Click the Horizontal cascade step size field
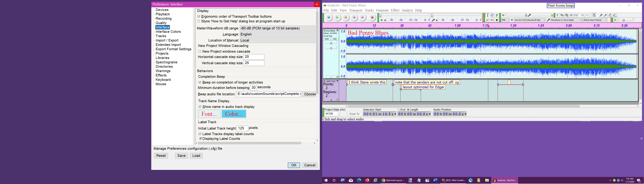The width and height of the screenshot is (644, 184). (x=254, y=57)
